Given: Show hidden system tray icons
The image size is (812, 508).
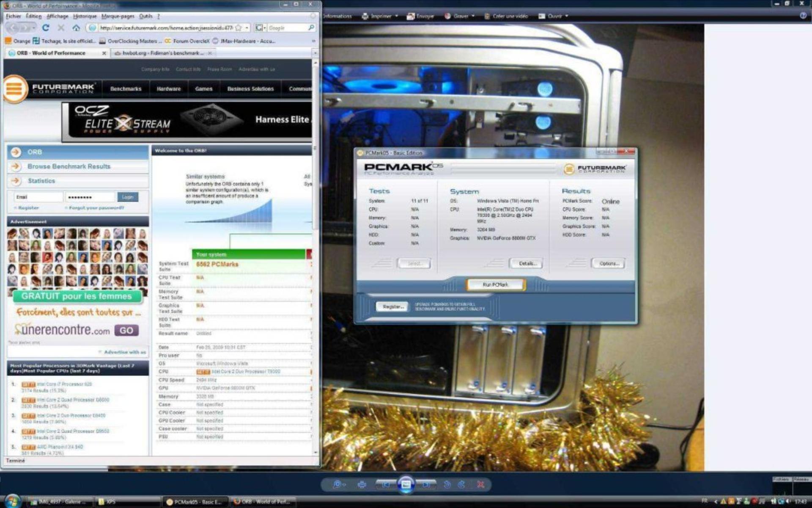Looking at the screenshot, I should pos(716,501).
